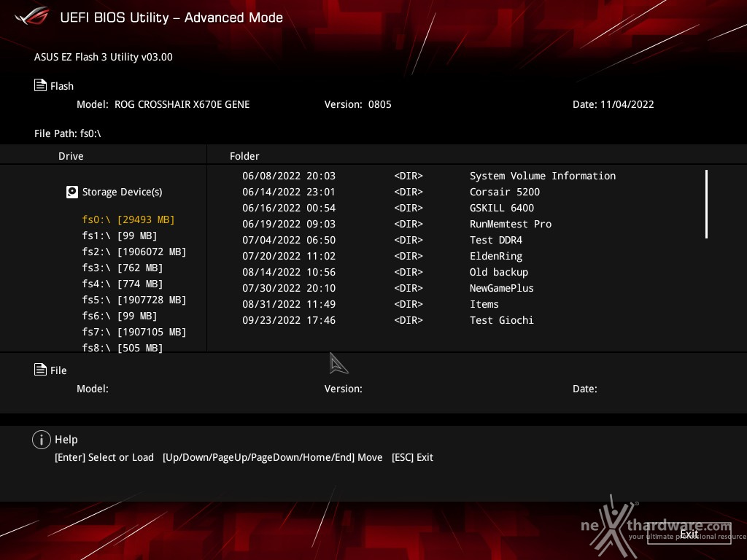
Task: Open the Test Giochi folder
Action: pos(502,320)
